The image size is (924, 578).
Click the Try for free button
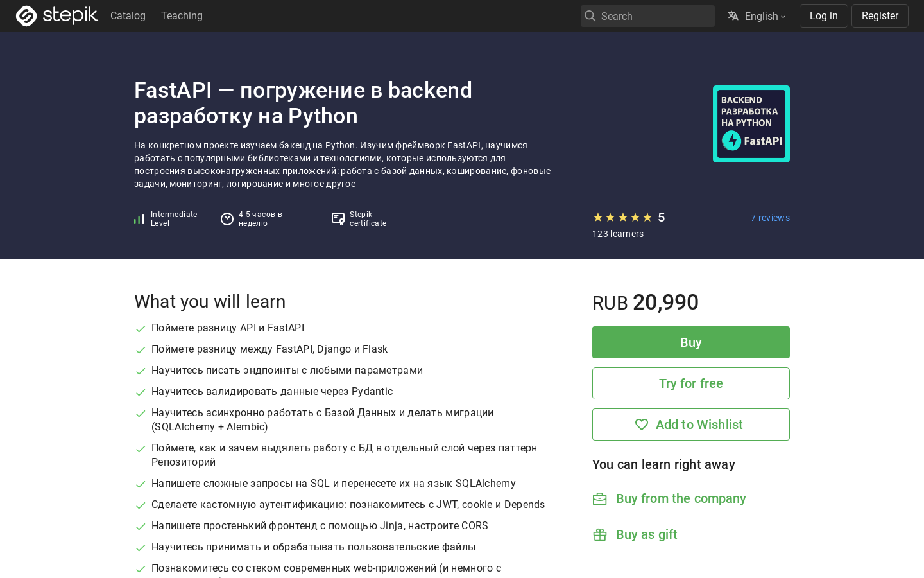(x=691, y=383)
